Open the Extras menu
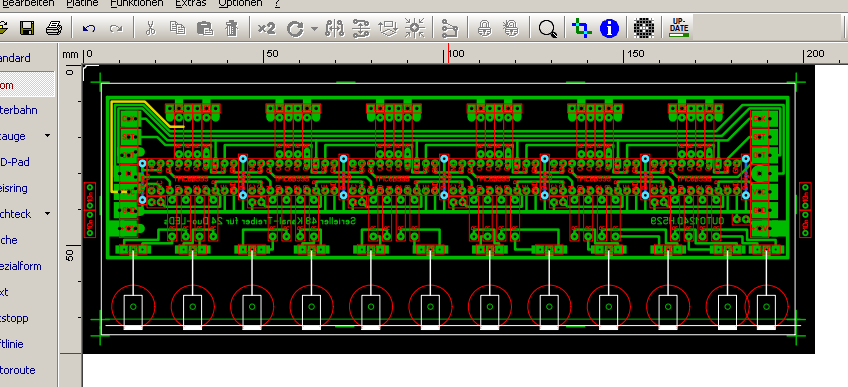The image size is (848, 387). (191, 3)
